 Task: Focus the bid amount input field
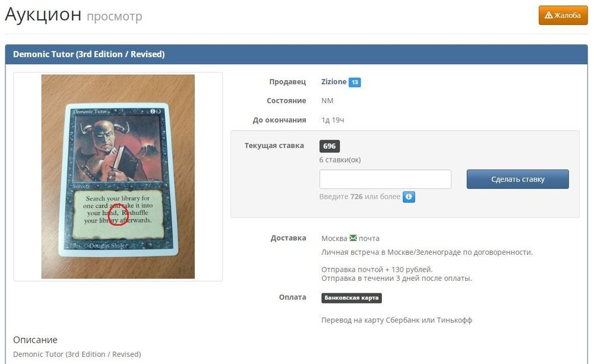tap(386, 179)
